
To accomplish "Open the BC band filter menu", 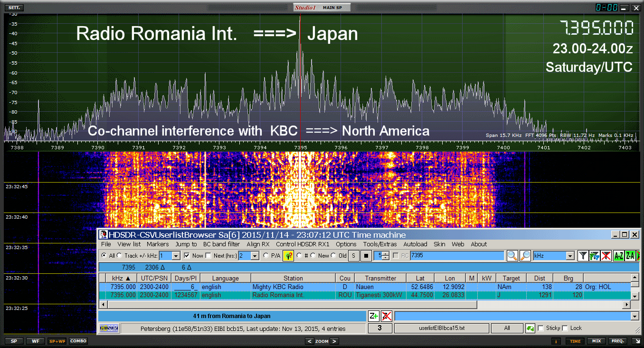I will click(221, 244).
